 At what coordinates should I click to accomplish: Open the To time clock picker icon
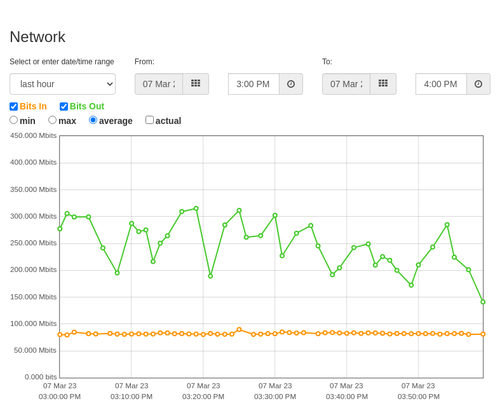(x=478, y=84)
